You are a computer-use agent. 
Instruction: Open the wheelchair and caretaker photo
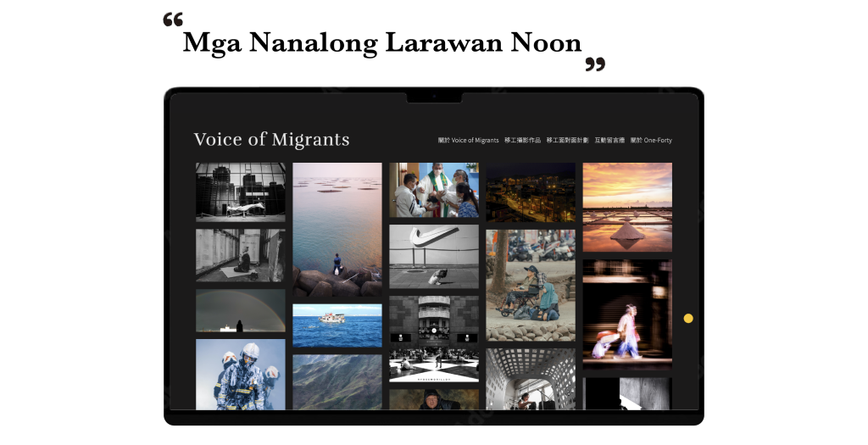[531, 286]
